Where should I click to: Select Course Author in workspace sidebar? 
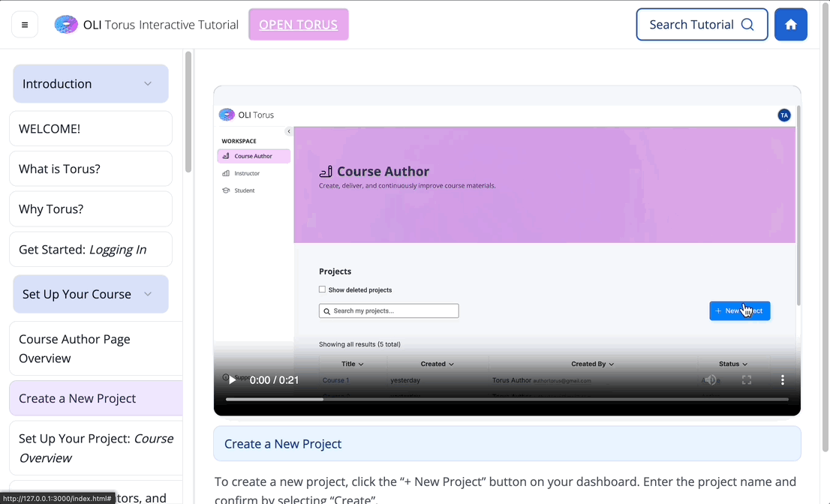click(x=254, y=156)
